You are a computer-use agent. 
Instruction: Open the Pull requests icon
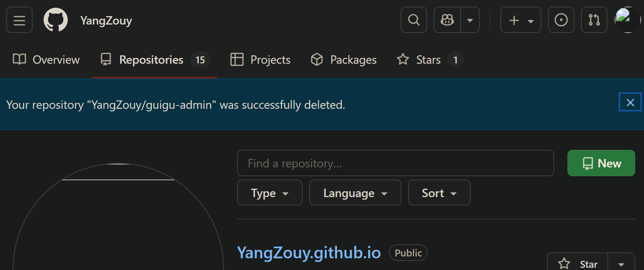(x=594, y=20)
